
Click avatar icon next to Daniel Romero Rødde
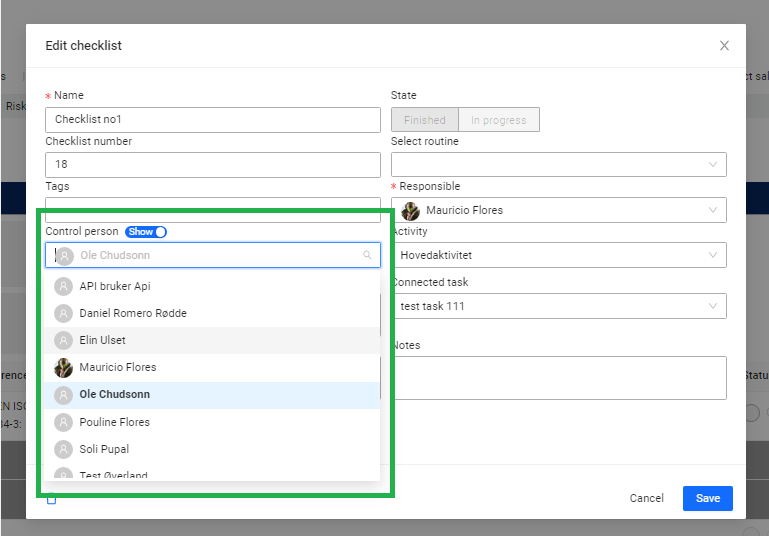point(64,313)
